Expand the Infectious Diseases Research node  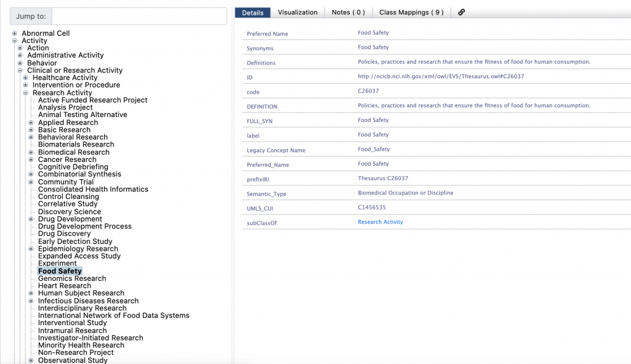tap(31, 301)
